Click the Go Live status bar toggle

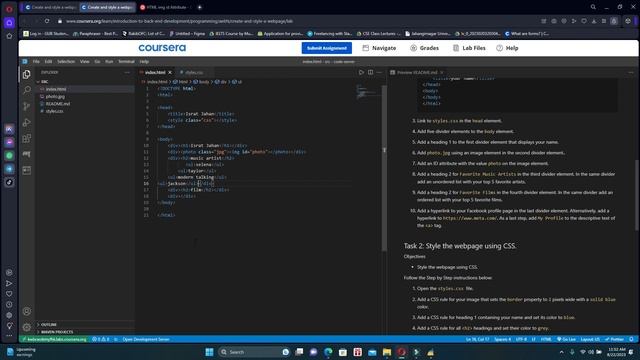pyautogui.click(x=566, y=339)
